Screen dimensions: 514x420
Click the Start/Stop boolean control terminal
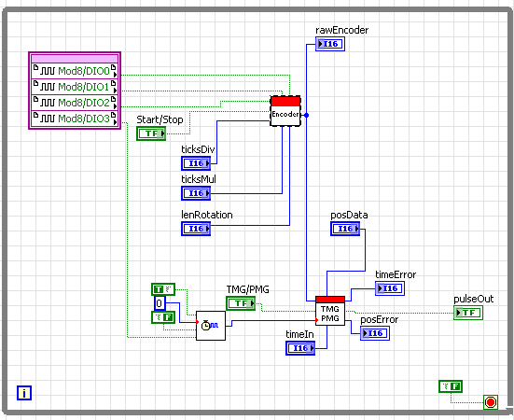(x=151, y=133)
